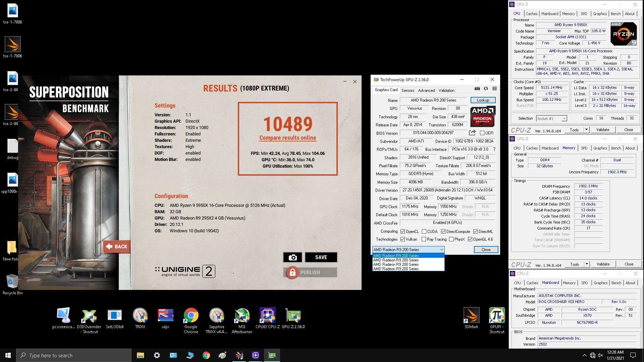Click the lock icon on the Publish button

(292, 273)
